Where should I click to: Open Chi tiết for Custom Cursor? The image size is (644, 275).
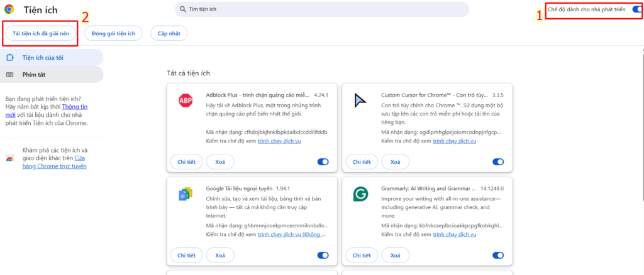[x=362, y=162]
